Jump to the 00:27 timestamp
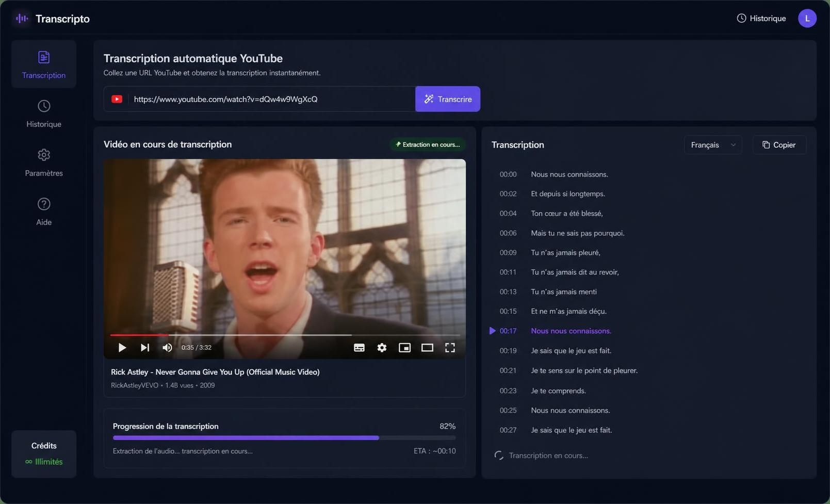 coord(508,430)
